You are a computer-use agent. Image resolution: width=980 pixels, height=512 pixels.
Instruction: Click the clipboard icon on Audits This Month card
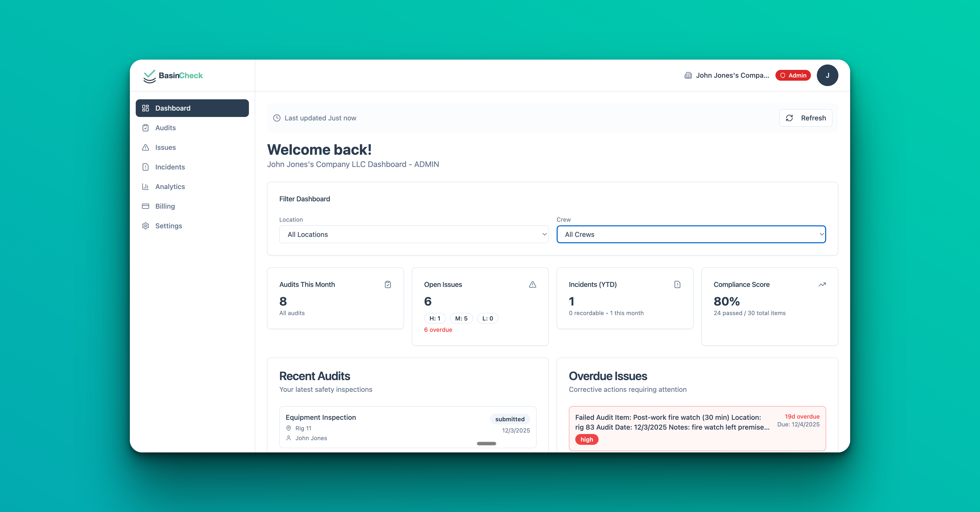click(388, 284)
